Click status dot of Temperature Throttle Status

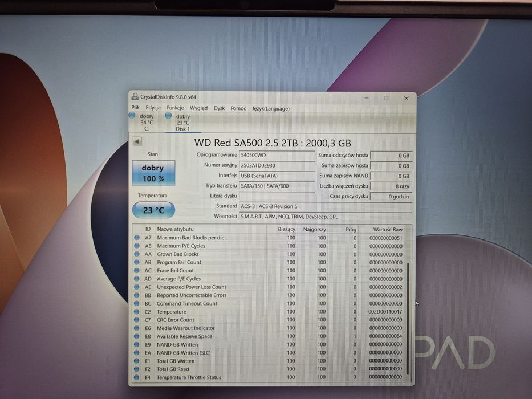click(x=137, y=377)
